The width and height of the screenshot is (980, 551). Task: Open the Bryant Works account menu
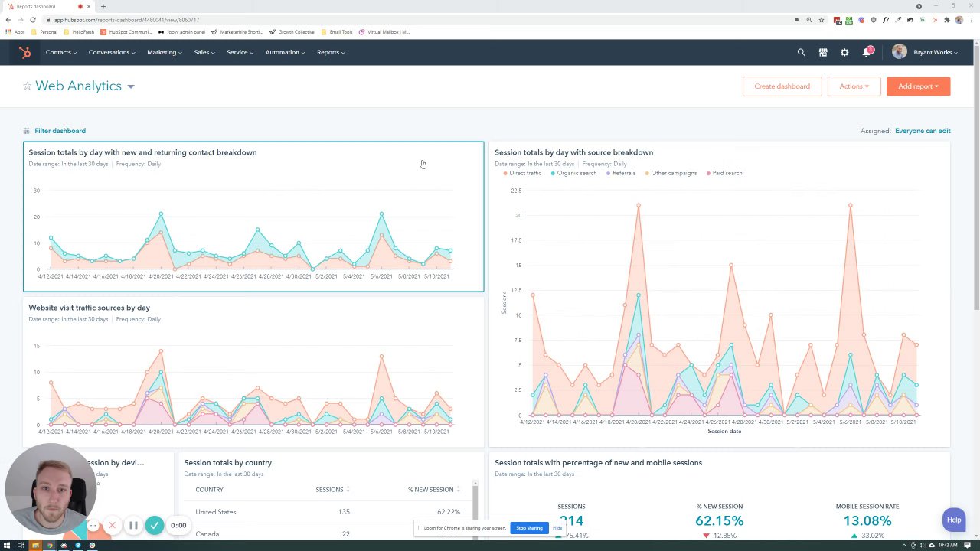[925, 52]
